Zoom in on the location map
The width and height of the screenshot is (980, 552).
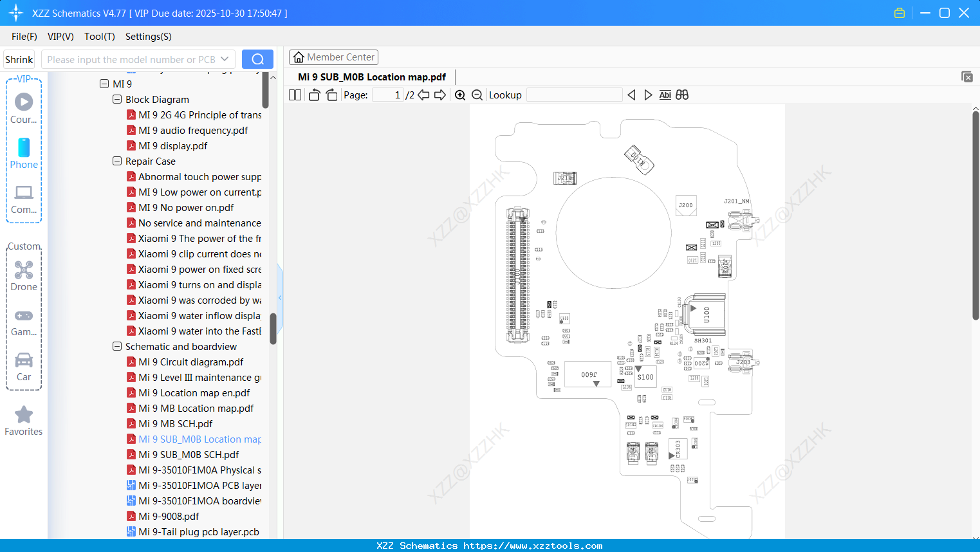[460, 95]
